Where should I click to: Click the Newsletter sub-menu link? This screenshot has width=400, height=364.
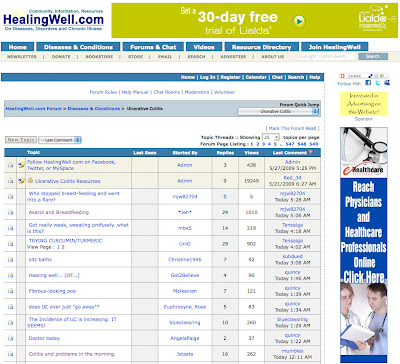tap(22, 57)
